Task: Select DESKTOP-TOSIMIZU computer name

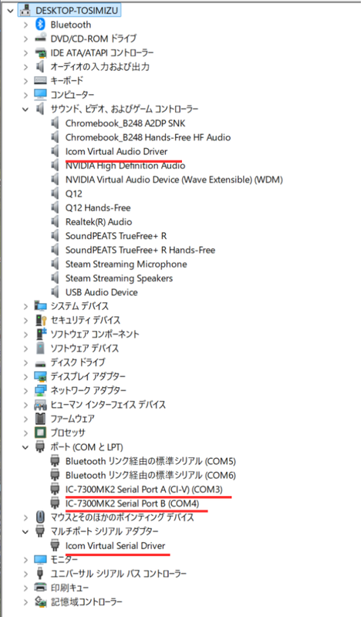Action: pos(76,11)
